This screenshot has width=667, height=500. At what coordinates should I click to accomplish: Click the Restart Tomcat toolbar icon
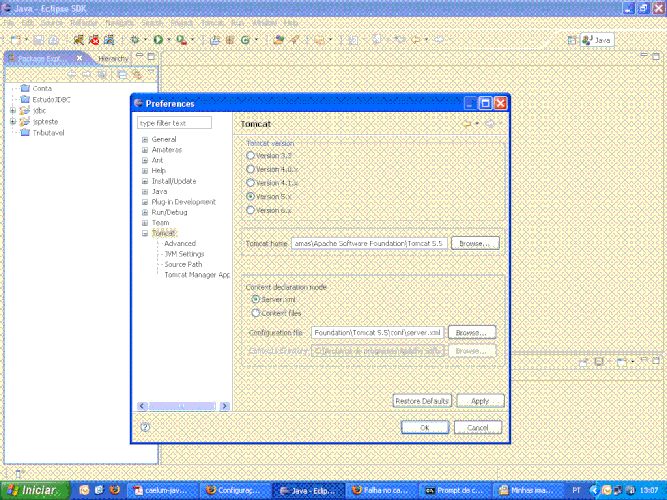[109, 40]
